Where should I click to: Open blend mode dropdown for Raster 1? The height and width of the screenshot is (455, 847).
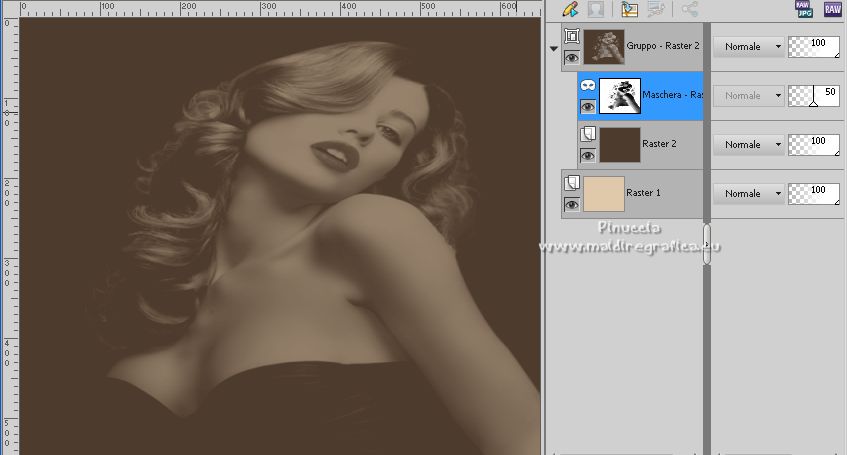coord(748,194)
